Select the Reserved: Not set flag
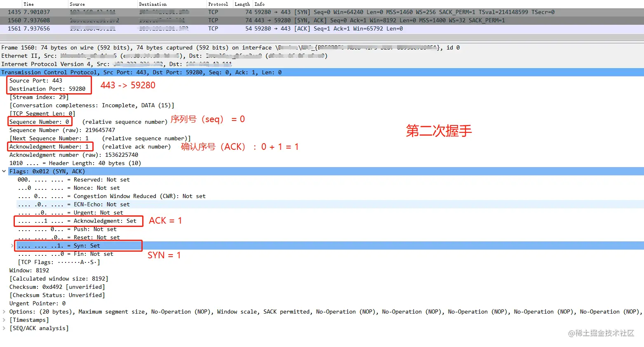Screen dimensions: 644x347 (74, 179)
